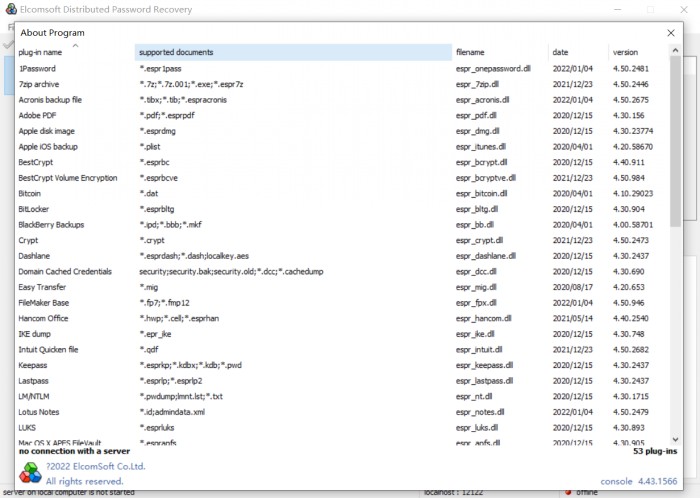Click the *.pdf;*.esprpdf supported documents cell
Screen dimensions: 700x498
[x=167, y=116]
